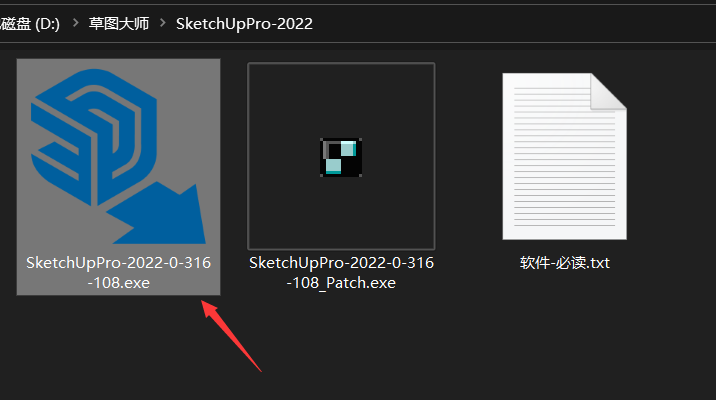This screenshot has width=716, height=400.
Task: Click the SketchUpPro-2022-0-316-108_Patch.exe file name label
Action: (341, 273)
